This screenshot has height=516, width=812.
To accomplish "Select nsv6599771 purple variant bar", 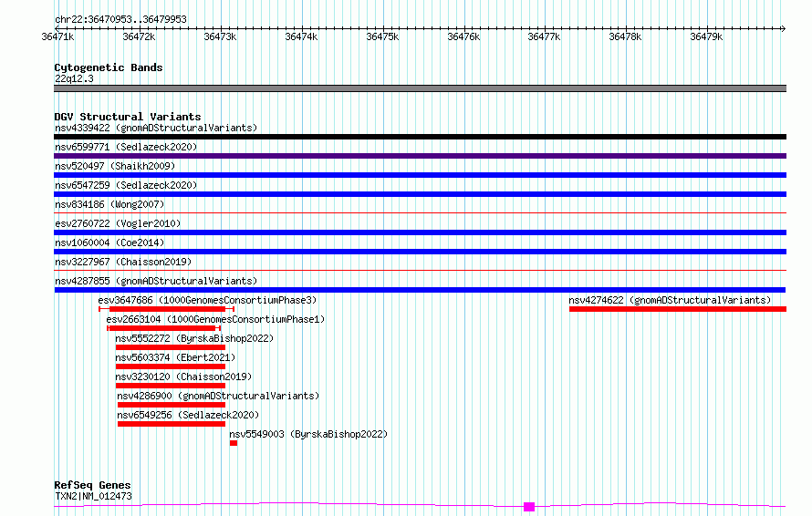I will [420, 156].
